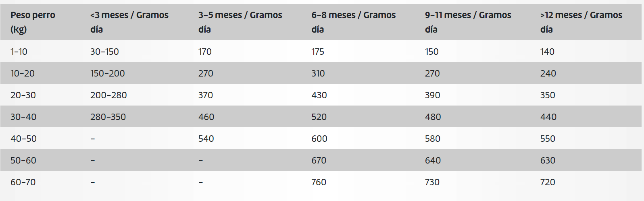Select the '6-8 meses / Gramos día' header
The image size is (644, 201).
pyautogui.click(x=353, y=22)
